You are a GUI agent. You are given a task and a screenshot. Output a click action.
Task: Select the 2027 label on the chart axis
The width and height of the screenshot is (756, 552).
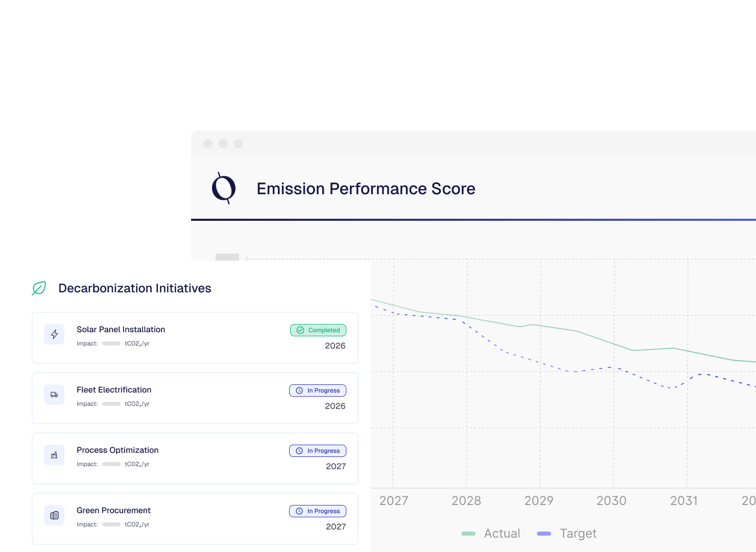click(394, 501)
